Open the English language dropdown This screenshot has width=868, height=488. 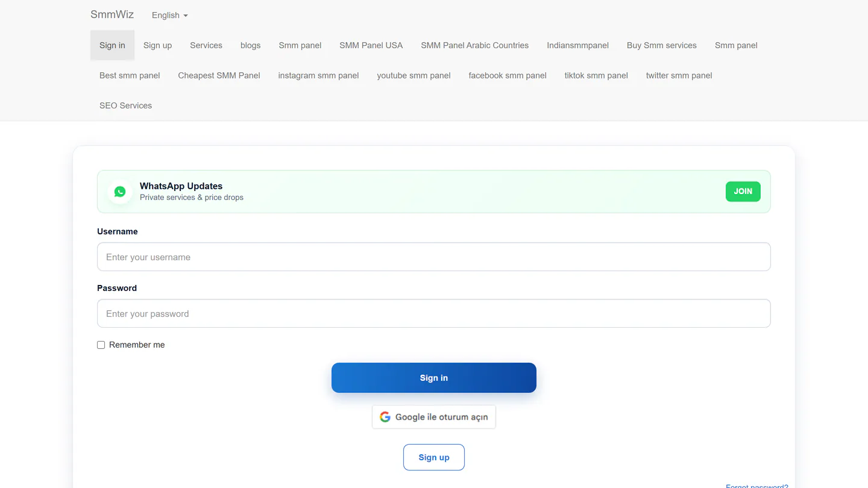[170, 15]
